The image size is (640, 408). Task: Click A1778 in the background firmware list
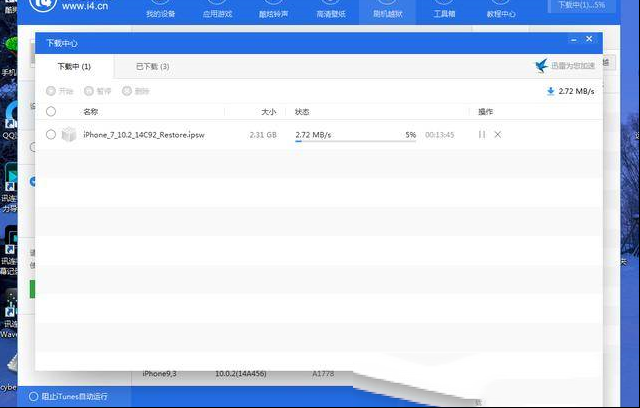323,373
